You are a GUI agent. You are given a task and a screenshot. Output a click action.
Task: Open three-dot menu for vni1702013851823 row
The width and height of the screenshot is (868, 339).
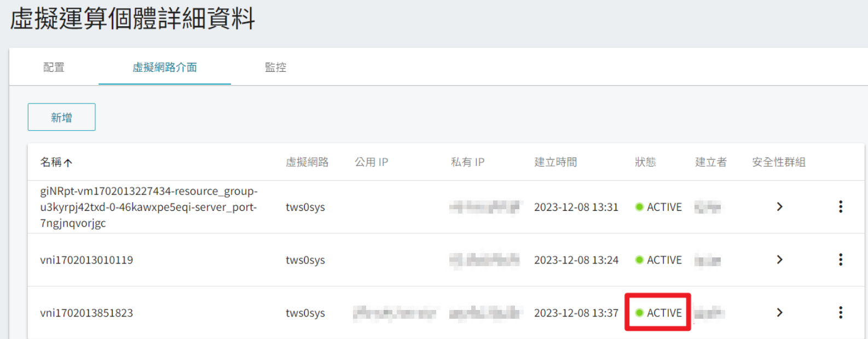(x=841, y=313)
